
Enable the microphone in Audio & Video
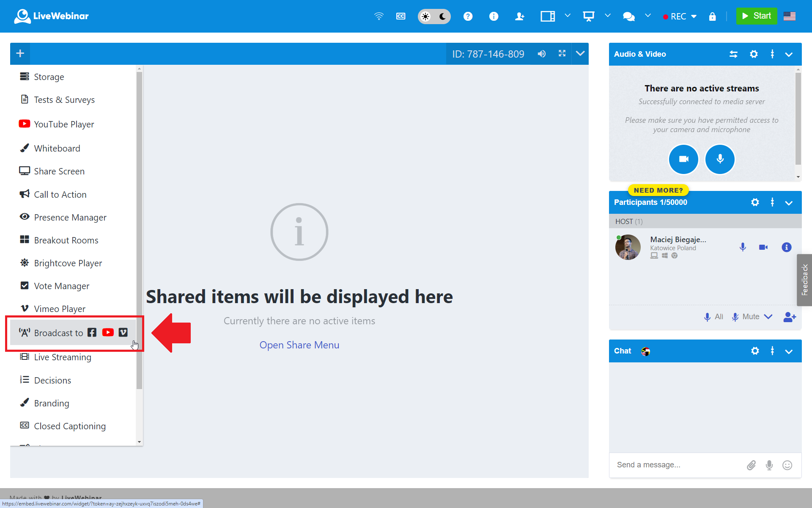[720, 159]
